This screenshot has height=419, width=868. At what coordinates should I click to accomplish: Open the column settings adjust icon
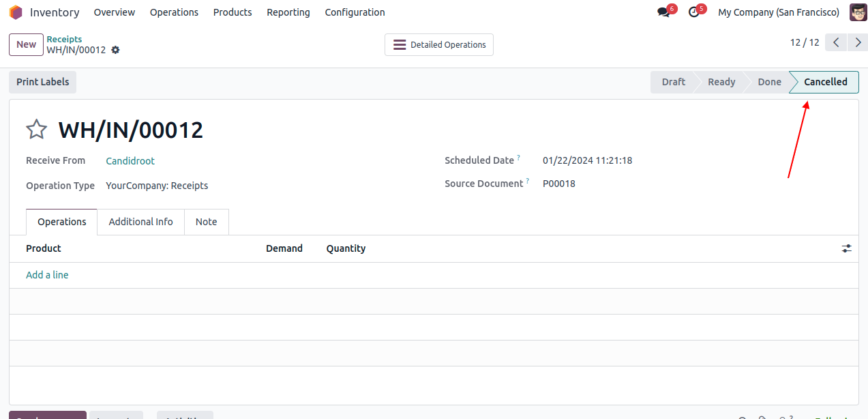coord(846,248)
